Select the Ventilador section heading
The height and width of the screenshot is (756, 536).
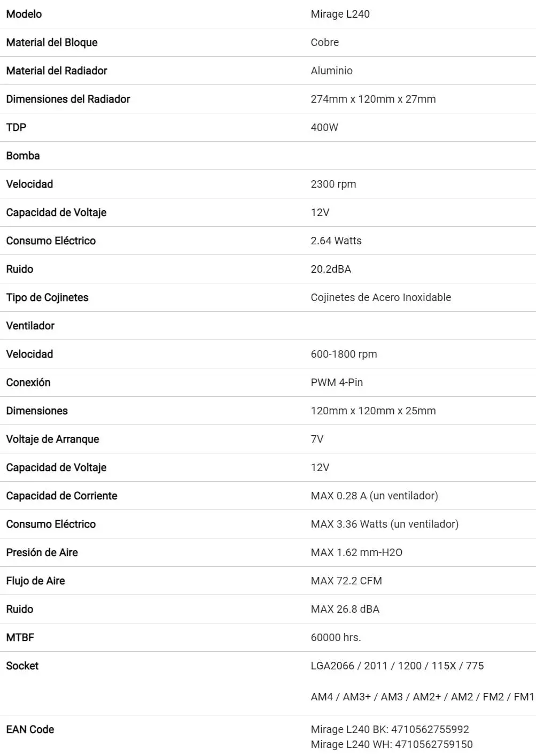pos(30,326)
